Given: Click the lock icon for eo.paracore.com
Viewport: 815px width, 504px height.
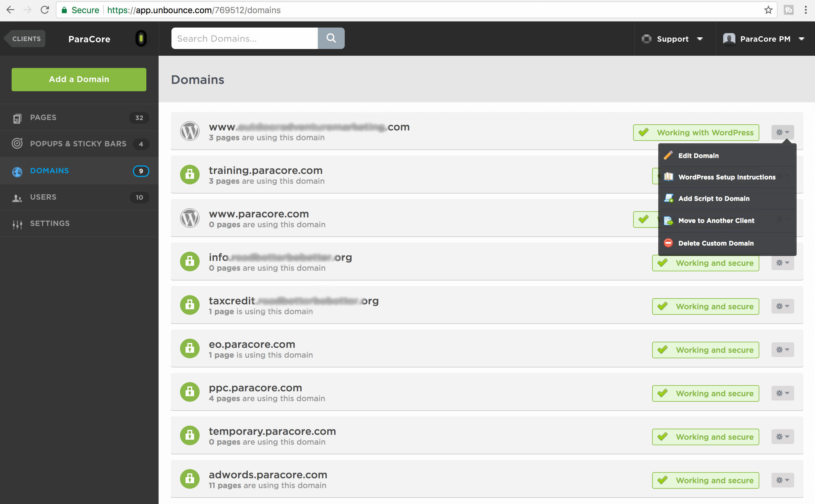Looking at the screenshot, I should point(190,348).
